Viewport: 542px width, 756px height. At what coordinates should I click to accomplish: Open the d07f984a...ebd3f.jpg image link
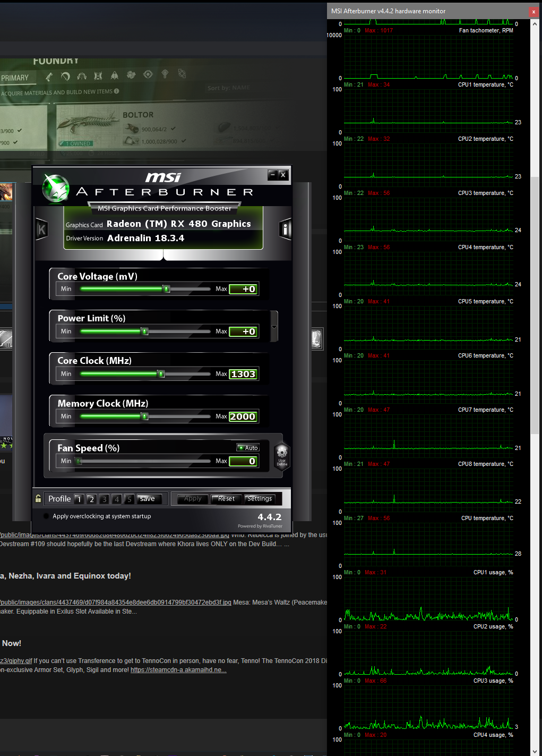pos(116,602)
